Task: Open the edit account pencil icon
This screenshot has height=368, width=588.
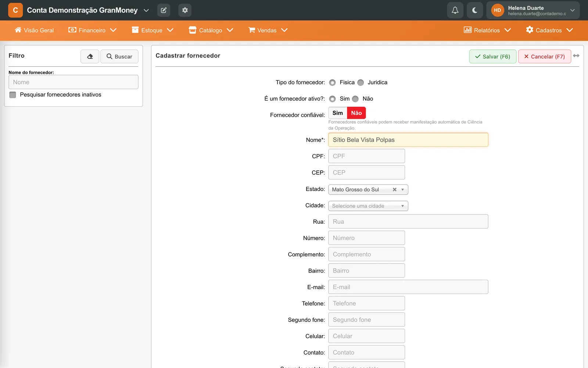Action: [x=164, y=10]
